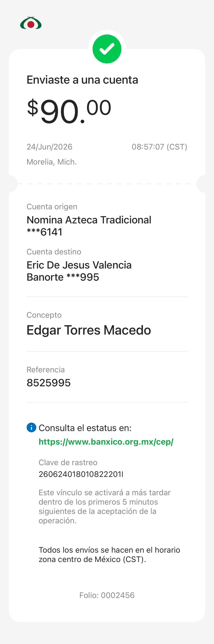
Task: Click the CST timezone notice text
Action: point(109,554)
